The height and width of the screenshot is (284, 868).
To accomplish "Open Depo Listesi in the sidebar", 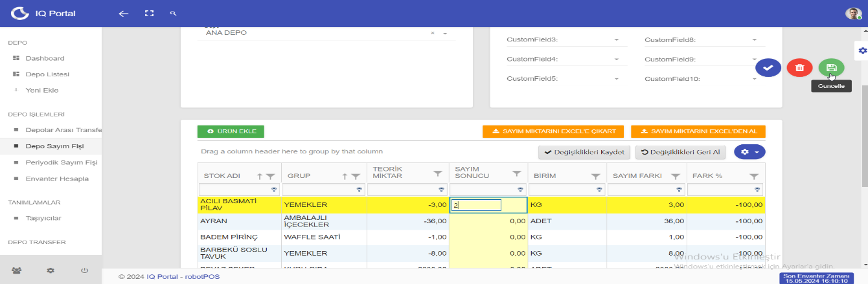I will click(x=47, y=74).
